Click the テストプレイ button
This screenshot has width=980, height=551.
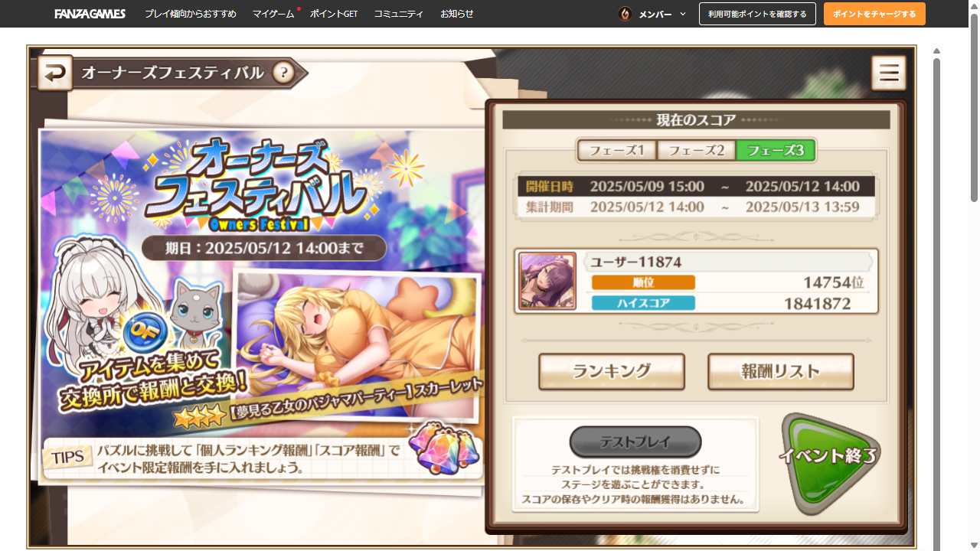(x=635, y=442)
